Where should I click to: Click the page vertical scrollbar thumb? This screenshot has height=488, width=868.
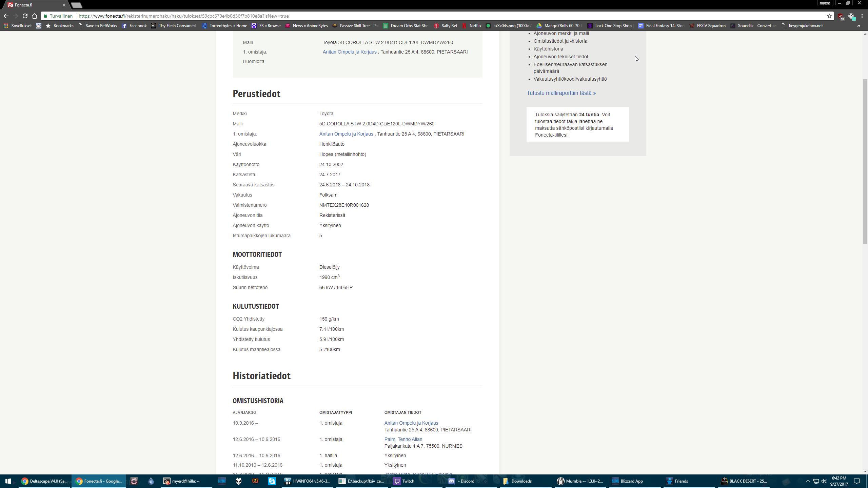click(x=865, y=161)
